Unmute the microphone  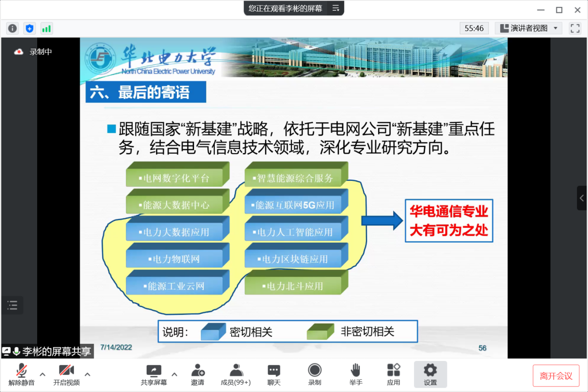click(21, 374)
